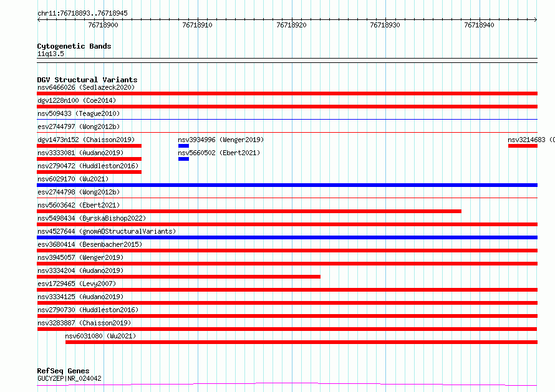Click ruler position 76718910
Viewport: 555px width, 392px height.
coord(197,25)
